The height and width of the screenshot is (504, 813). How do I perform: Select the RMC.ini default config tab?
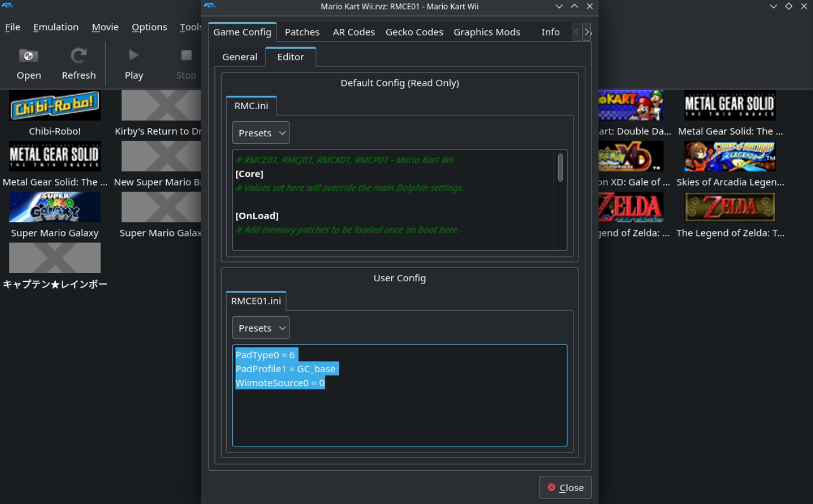(x=251, y=105)
